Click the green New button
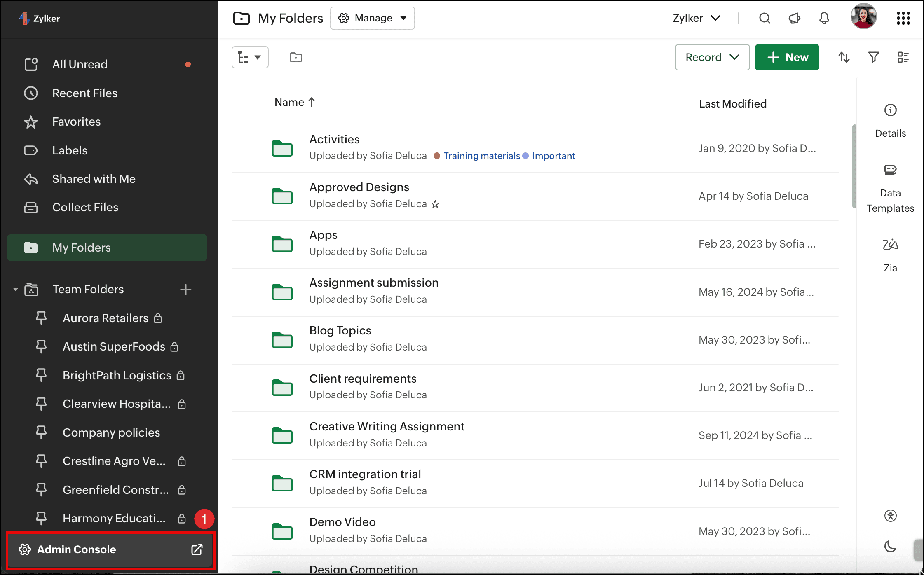924x575 pixels. (787, 57)
